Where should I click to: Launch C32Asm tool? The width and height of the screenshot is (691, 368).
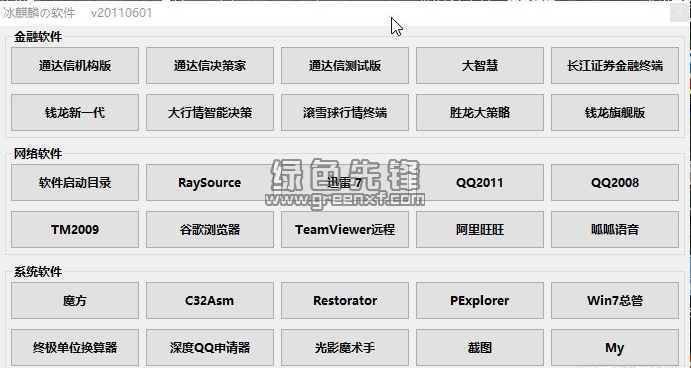tap(210, 301)
